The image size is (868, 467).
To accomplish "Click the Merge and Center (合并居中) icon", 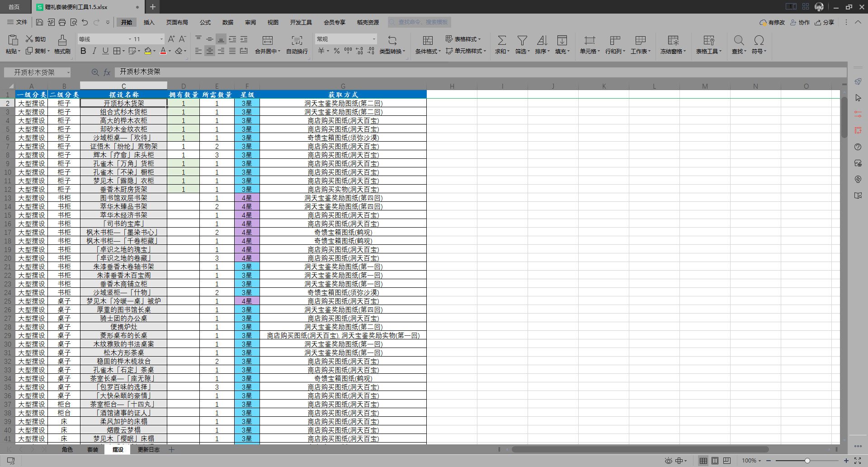I will (x=268, y=40).
